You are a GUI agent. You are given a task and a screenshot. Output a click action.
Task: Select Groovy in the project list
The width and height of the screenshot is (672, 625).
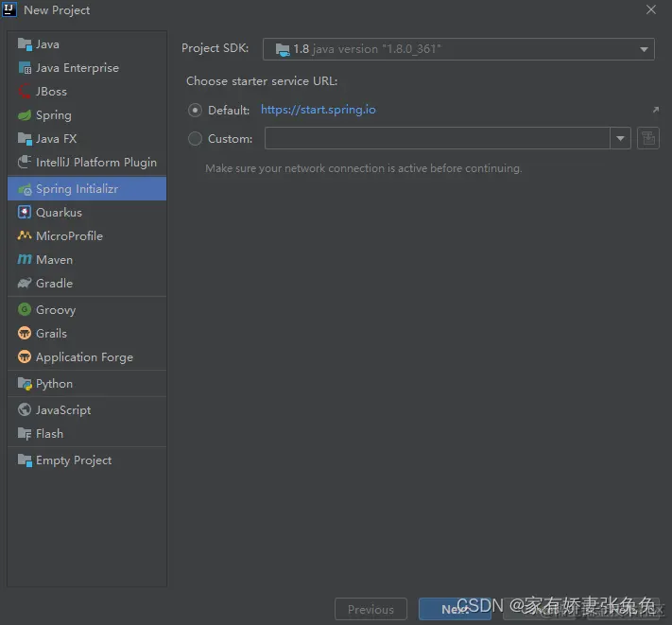(x=87, y=309)
